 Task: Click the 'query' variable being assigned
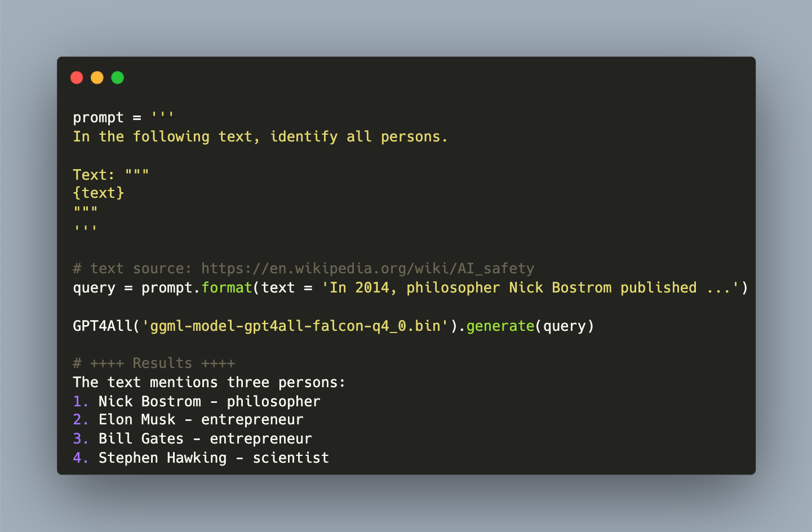click(x=94, y=287)
